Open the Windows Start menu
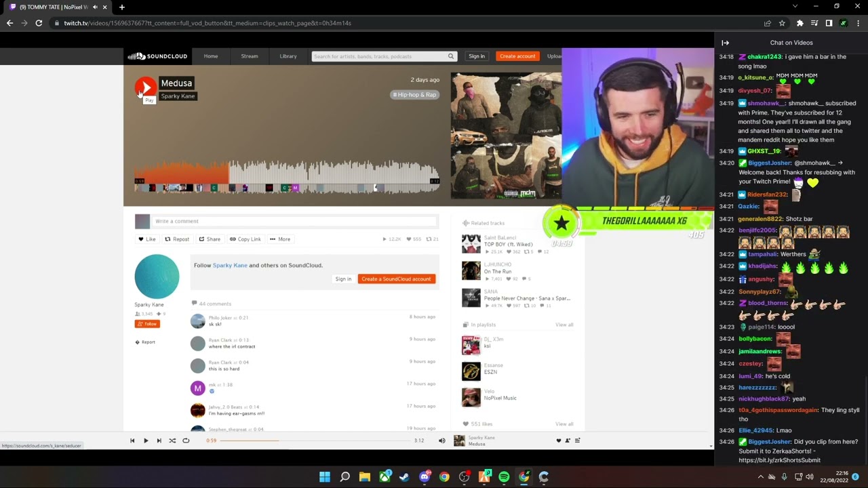 click(x=325, y=477)
